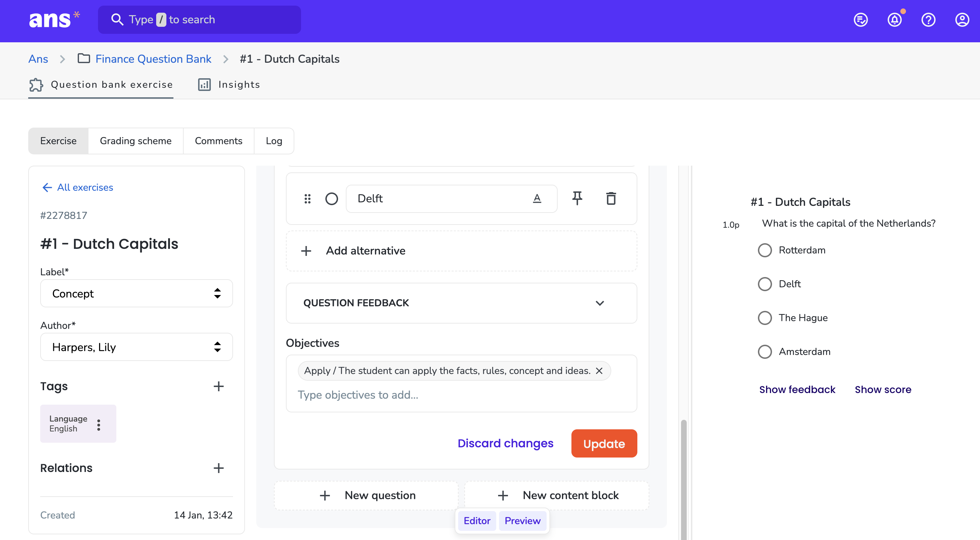980x540 pixels.
Task: Click New question button
Action: click(x=366, y=495)
